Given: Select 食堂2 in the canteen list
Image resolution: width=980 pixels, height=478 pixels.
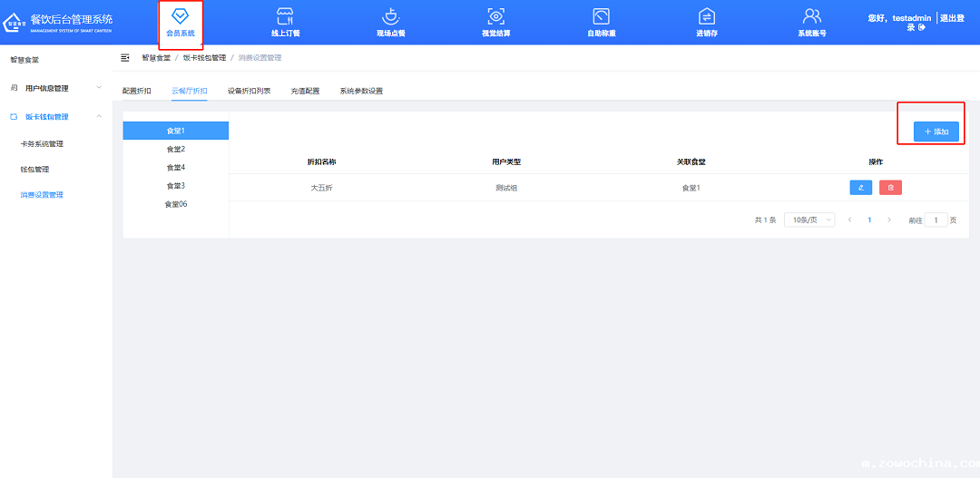Looking at the screenshot, I should pyautogui.click(x=175, y=149).
